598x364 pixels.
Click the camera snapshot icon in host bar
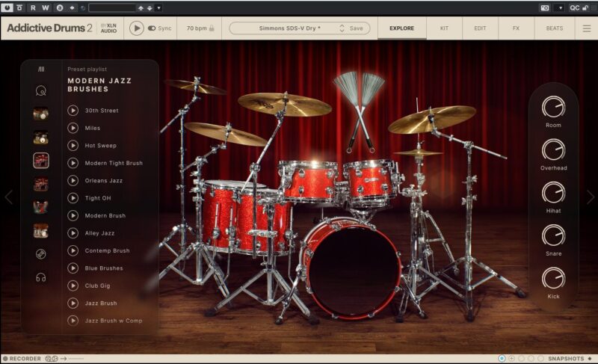tap(545, 7)
